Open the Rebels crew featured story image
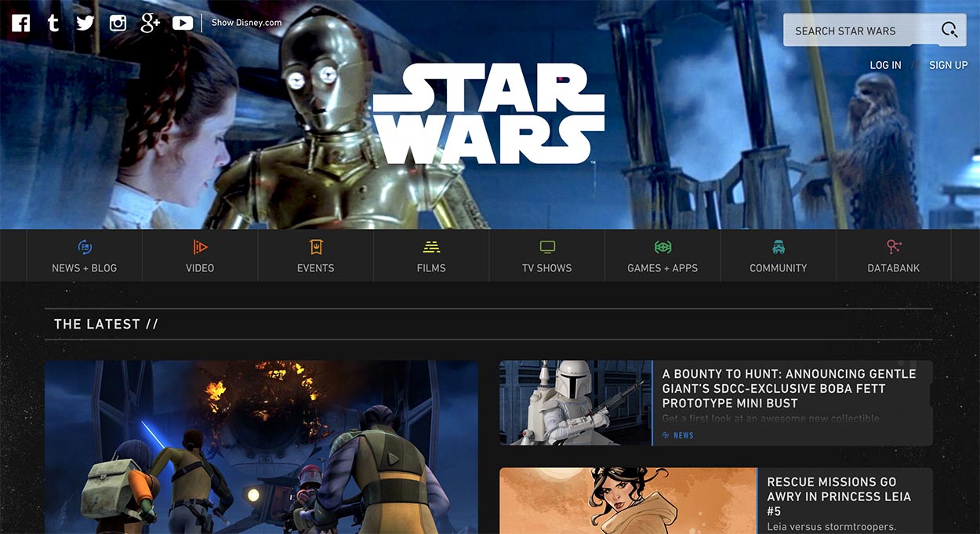The height and width of the screenshot is (534, 980). [261, 447]
